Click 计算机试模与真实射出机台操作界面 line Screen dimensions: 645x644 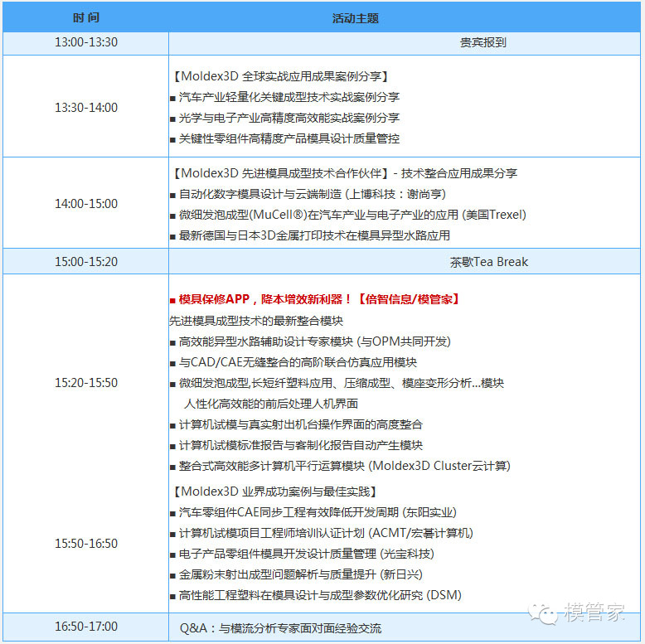click(296, 424)
